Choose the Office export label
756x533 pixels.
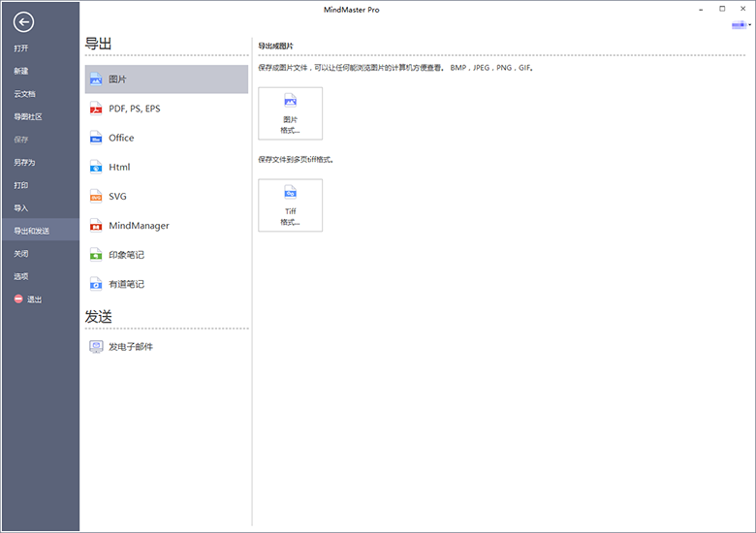pos(121,138)
